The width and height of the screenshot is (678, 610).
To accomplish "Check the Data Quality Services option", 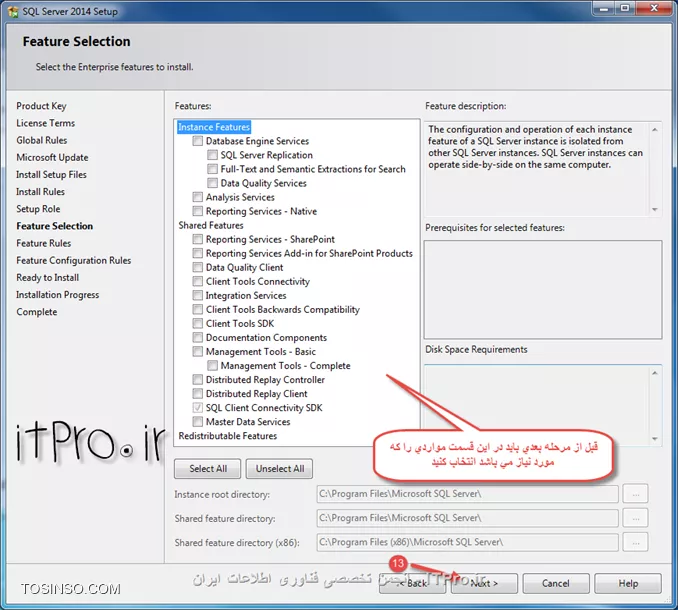I will (212, 183).
